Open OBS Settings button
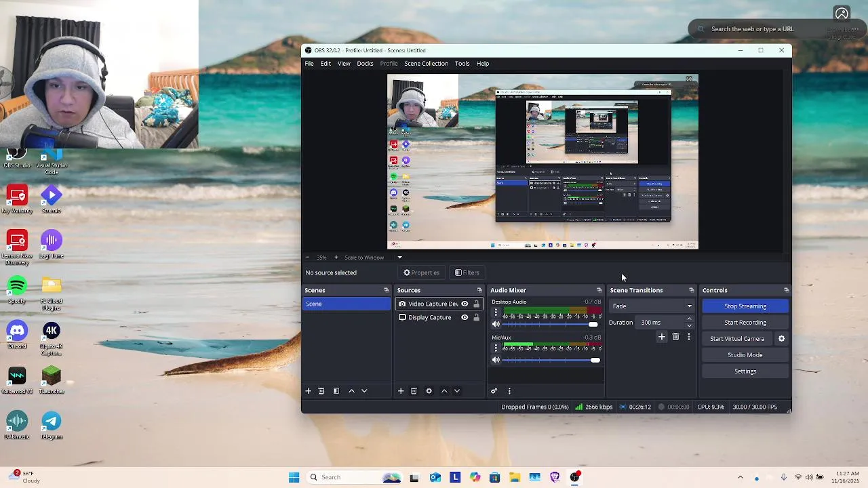This screenshot has width=868, height=488. pyautogui.click(x=745, y=371)
